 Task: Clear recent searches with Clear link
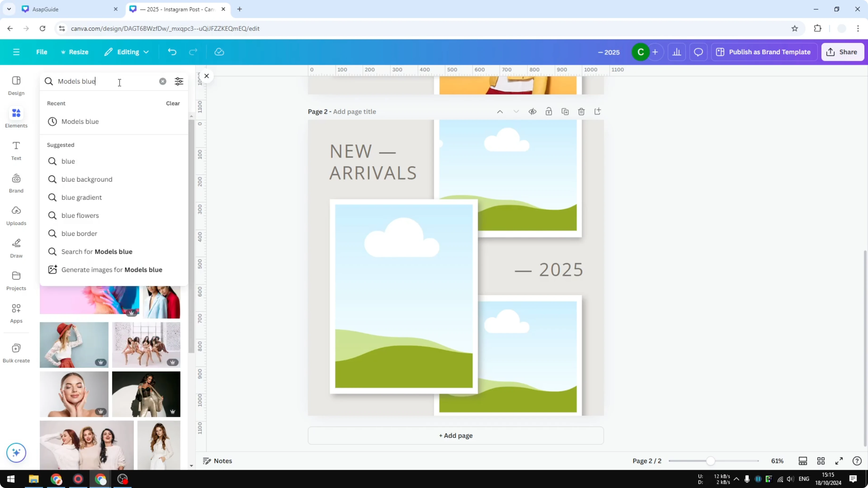(172, 103)
